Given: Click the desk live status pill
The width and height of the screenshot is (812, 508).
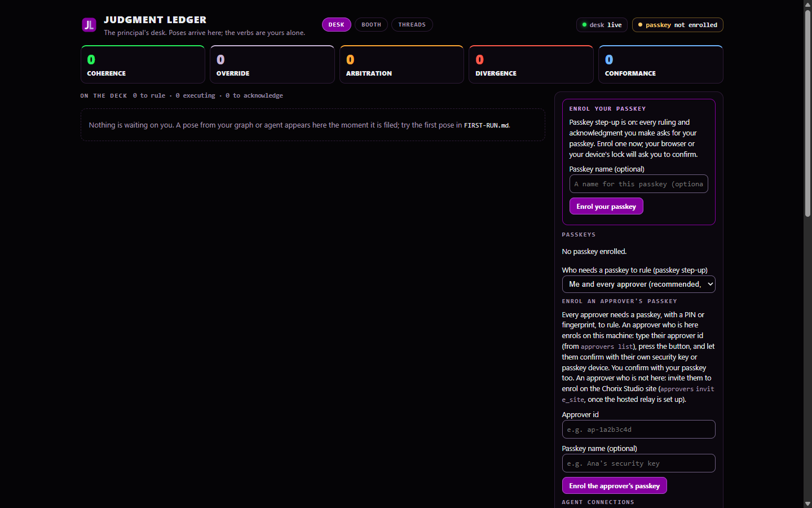Looking at the screenshot, I should pos(602,25).
